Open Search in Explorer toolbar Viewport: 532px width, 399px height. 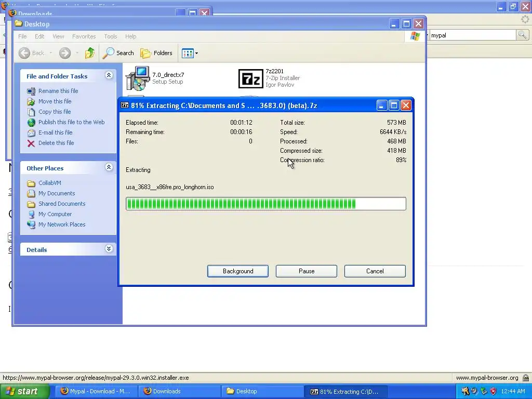(118, 53)
